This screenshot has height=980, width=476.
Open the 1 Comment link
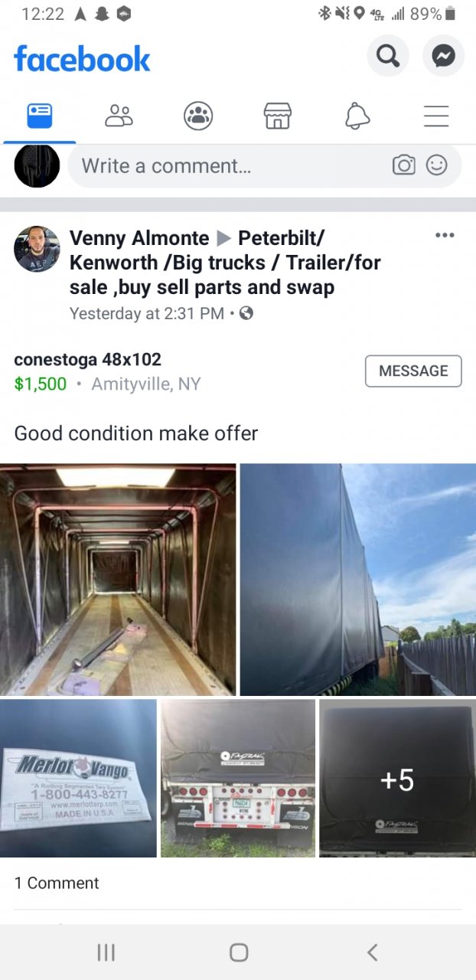pyautogui.click(x=57, y=883)
